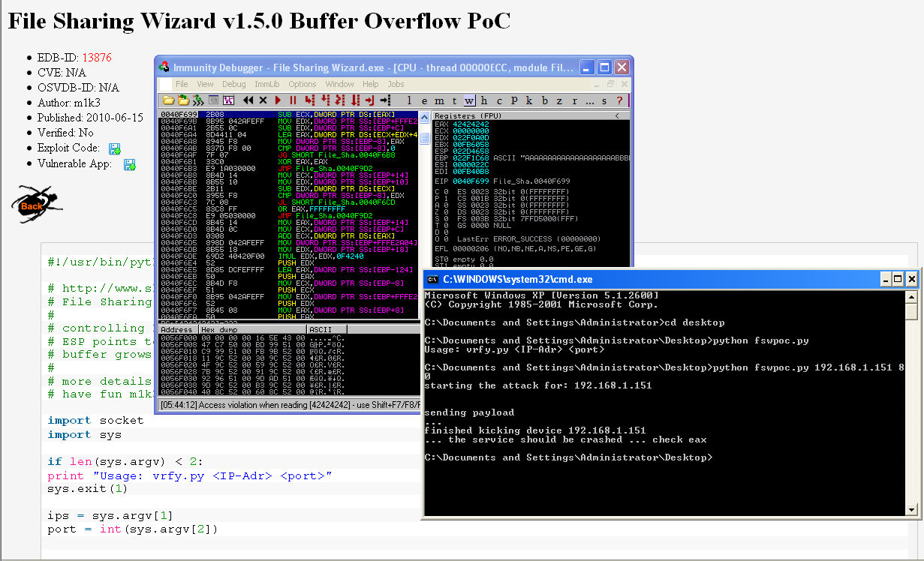Show Patches with 'P' button
924x561 pixels.
coord(514,100)
